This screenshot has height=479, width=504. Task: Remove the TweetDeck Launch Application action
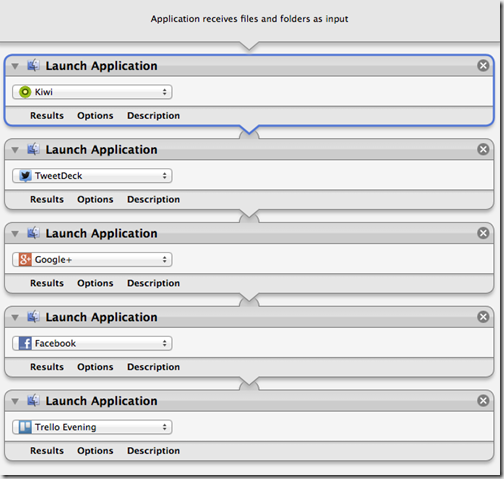coord(483,149)
